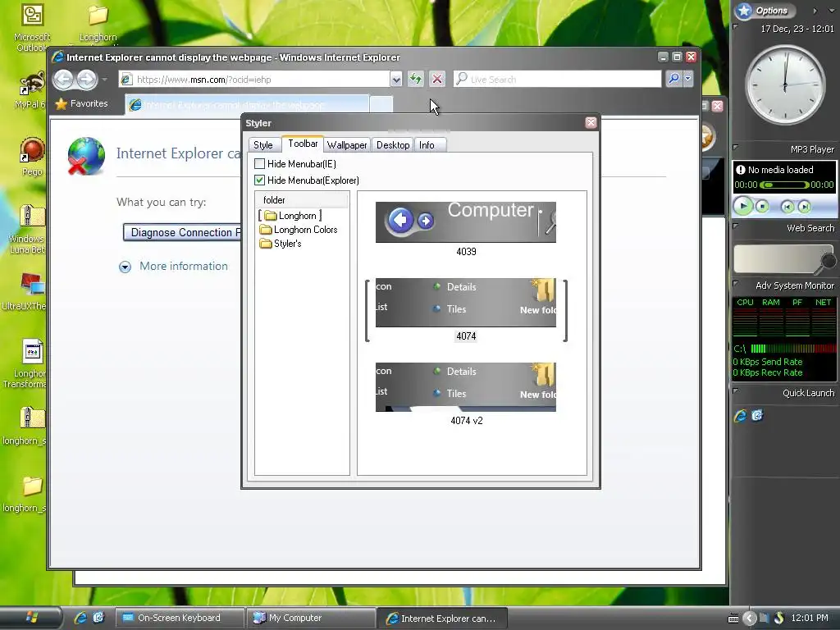Screen dimensions: 840x630
Task: Select the 'Internet Explorer cannot display' browser tab
Action: click(248, 104)
